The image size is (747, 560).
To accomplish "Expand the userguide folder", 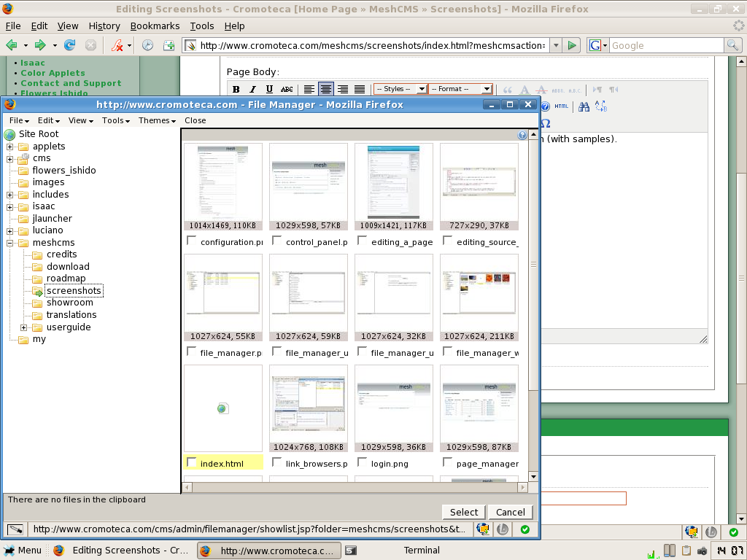I will click(23, 327).
